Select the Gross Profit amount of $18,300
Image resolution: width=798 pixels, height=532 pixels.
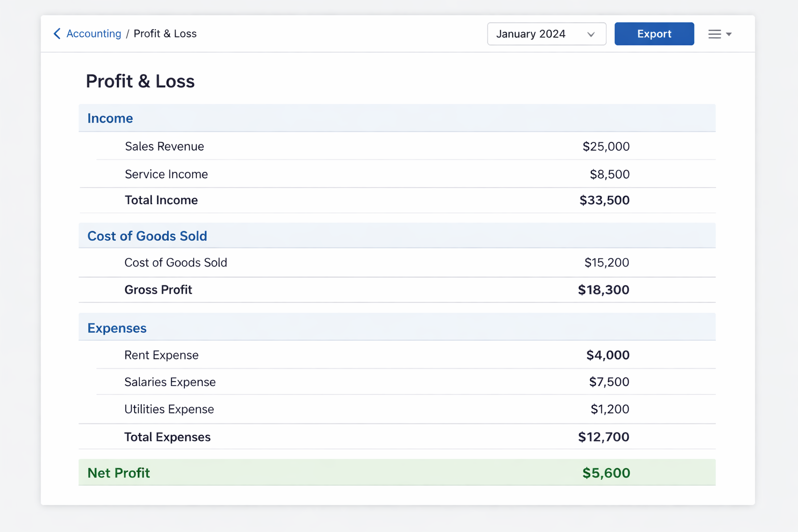[x=603, y=289]
